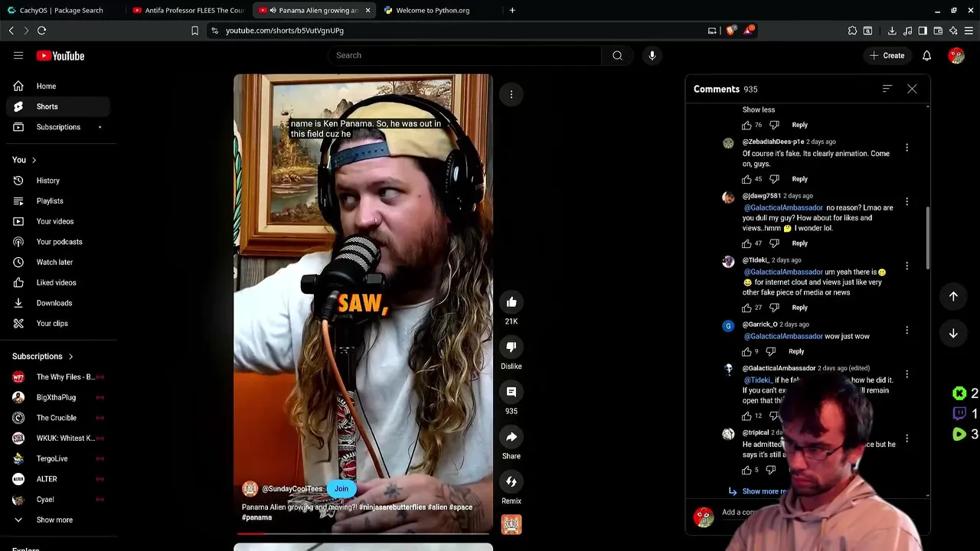Screen dimensions: 980x551
Task: Dislike the Short with thumbs-down button
Action: (511, 347)
